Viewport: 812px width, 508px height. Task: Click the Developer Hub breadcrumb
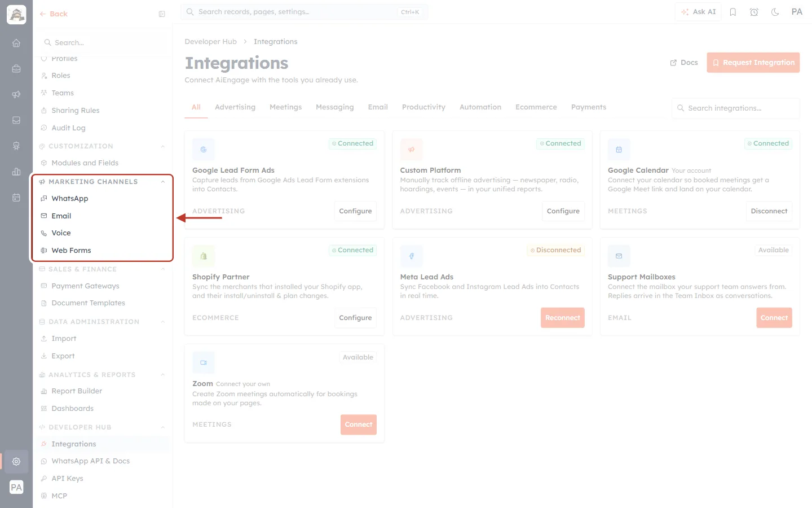[211, 42]
